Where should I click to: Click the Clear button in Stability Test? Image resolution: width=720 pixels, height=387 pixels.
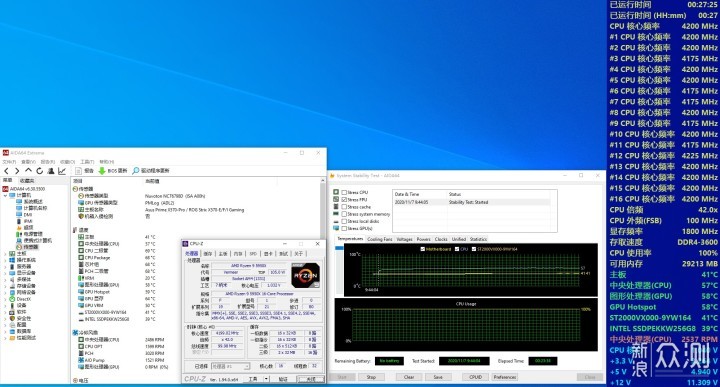(409, 377)
